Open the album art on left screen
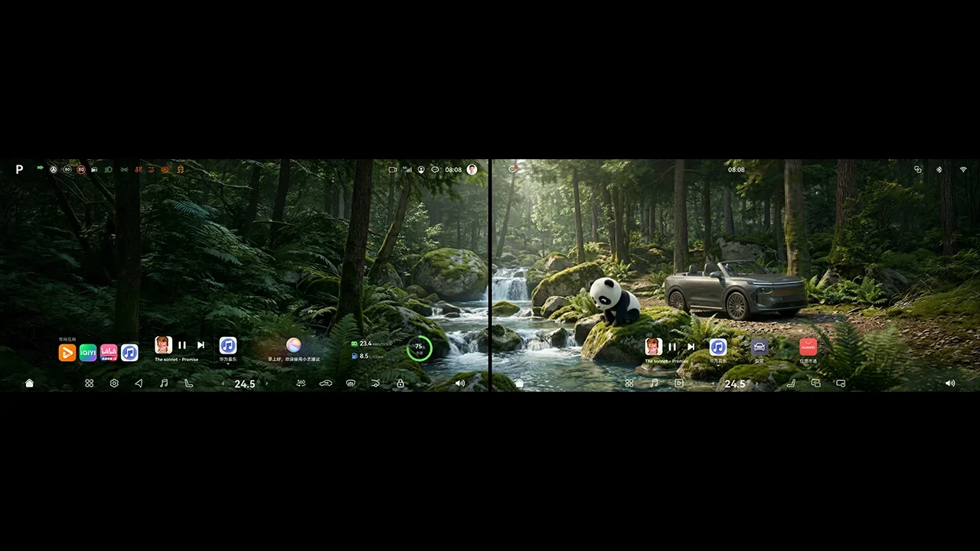 [x=163, y=345]
